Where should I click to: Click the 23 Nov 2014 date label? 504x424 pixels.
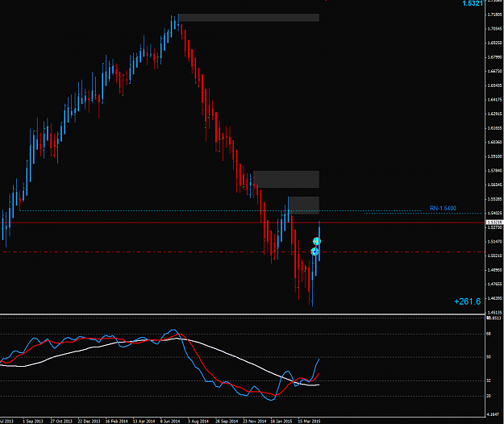255,421
